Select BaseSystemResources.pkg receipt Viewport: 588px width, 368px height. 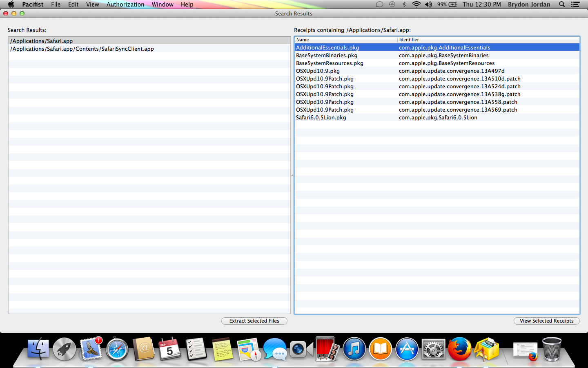(x=437, y=63)
